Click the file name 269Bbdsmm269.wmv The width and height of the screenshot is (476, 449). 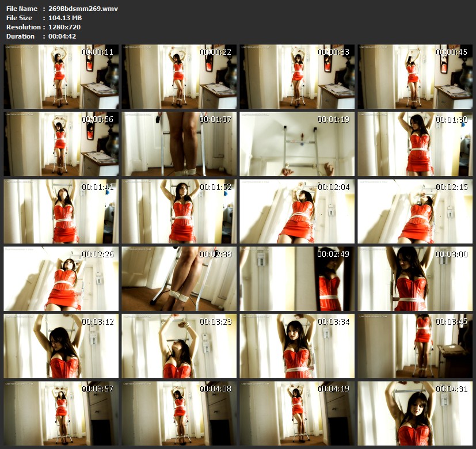(83, 9)
